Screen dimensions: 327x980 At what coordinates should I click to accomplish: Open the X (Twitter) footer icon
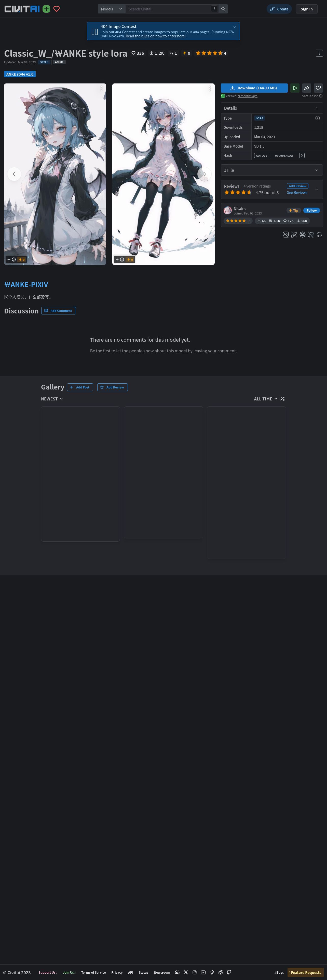point(186,972)
